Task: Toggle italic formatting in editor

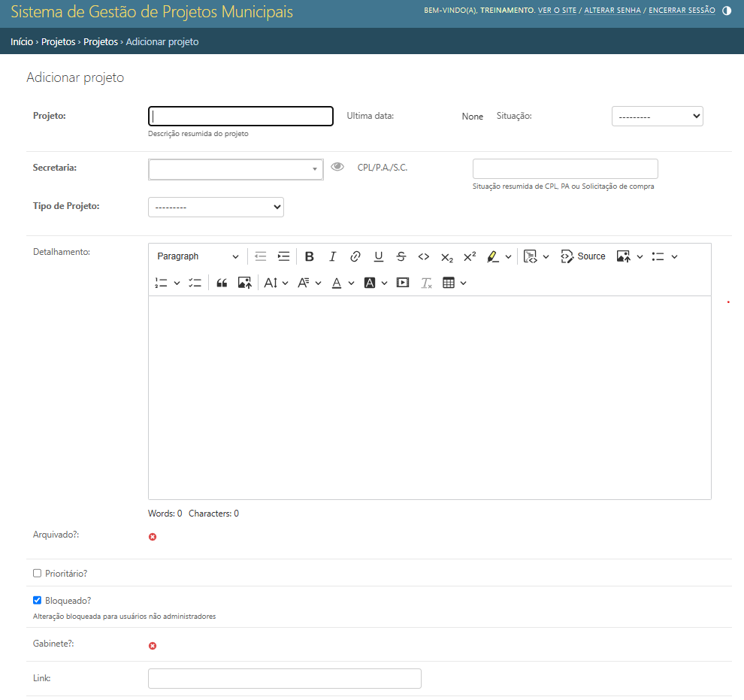Action: tap(332, 256)
